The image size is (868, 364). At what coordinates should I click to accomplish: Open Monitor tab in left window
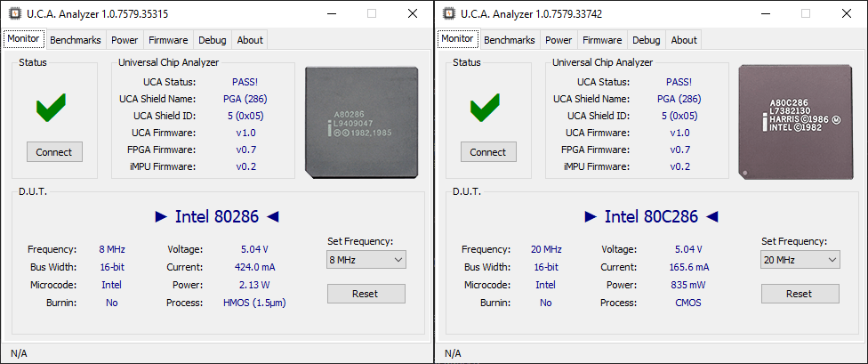click(x=23, y=39)
